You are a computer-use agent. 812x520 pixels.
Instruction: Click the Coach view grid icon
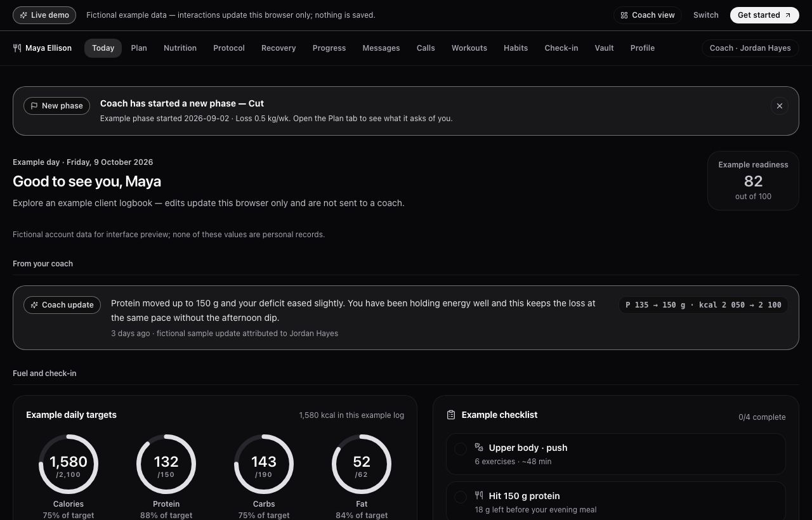(x=624, y=15)
